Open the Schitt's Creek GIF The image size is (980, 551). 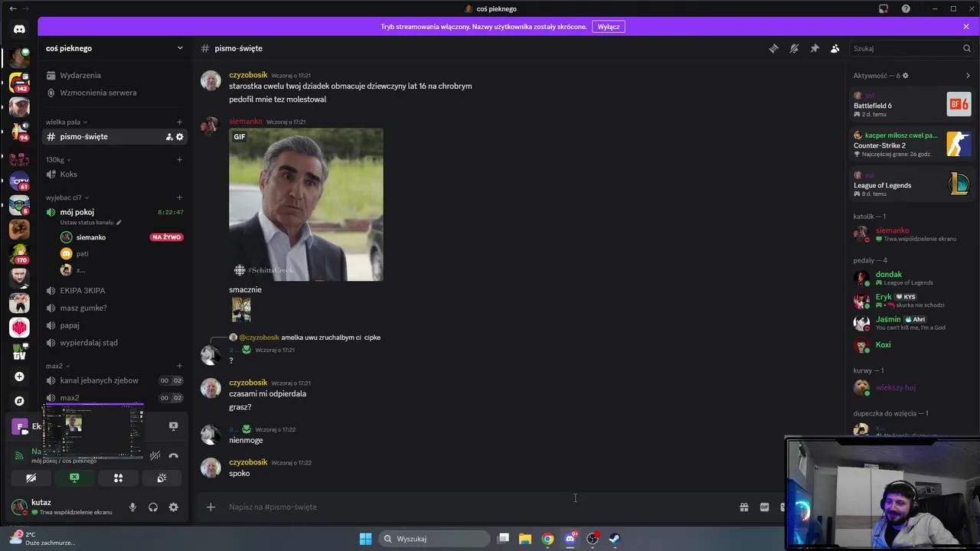(x=306, y=204)
